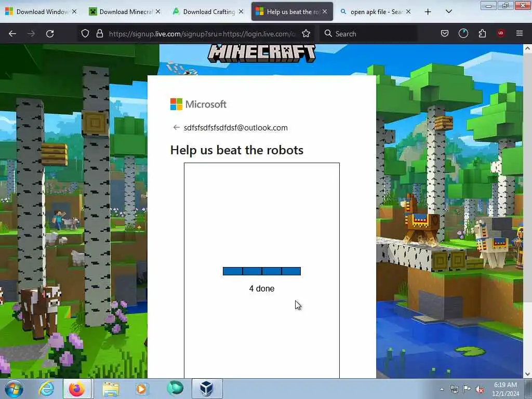Close the Download Minecraft tab

coord(158,11)
